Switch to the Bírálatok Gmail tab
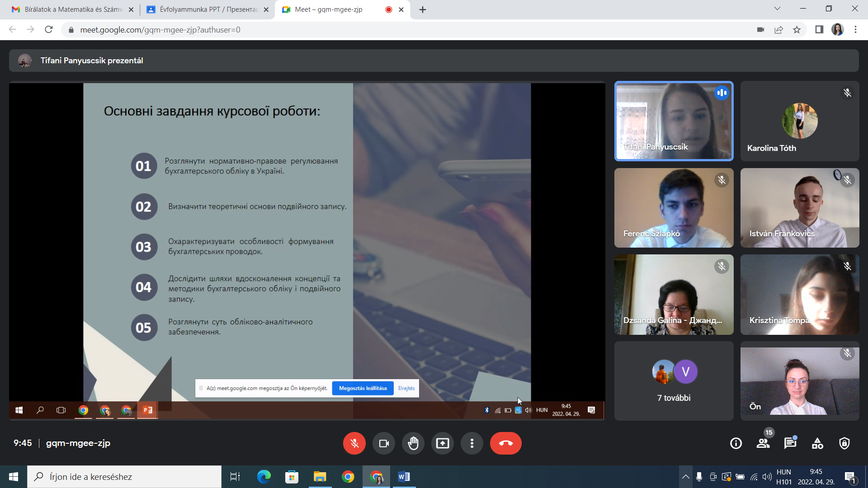Image resolution: width=868 pixels, height=488 pixels. (x=72, y=9)
